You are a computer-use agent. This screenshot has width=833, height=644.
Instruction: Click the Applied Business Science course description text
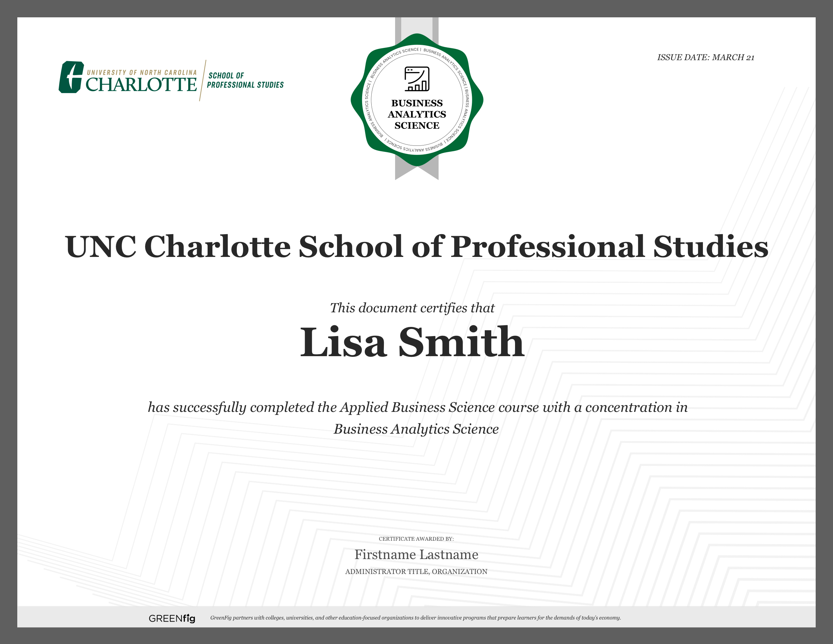417,407
